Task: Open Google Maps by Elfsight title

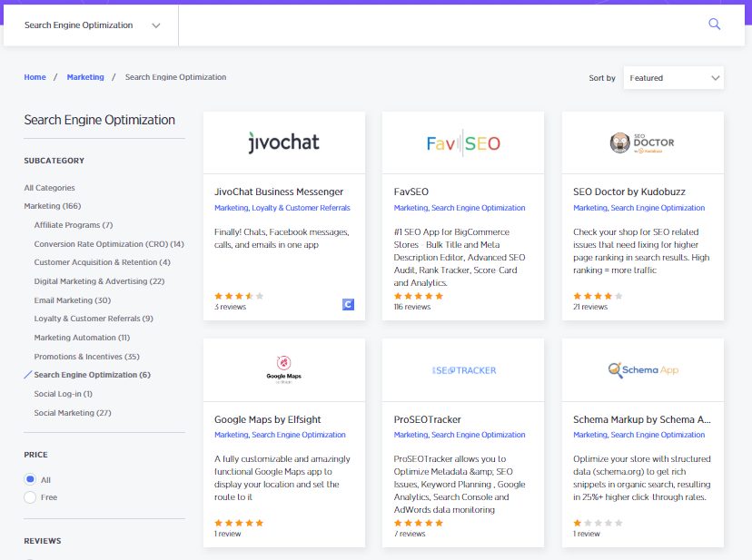Action: point(268,419)
